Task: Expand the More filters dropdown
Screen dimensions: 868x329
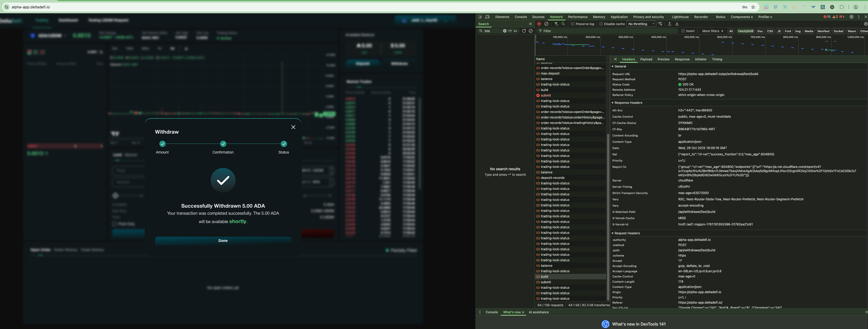Action: coord(712,31)
